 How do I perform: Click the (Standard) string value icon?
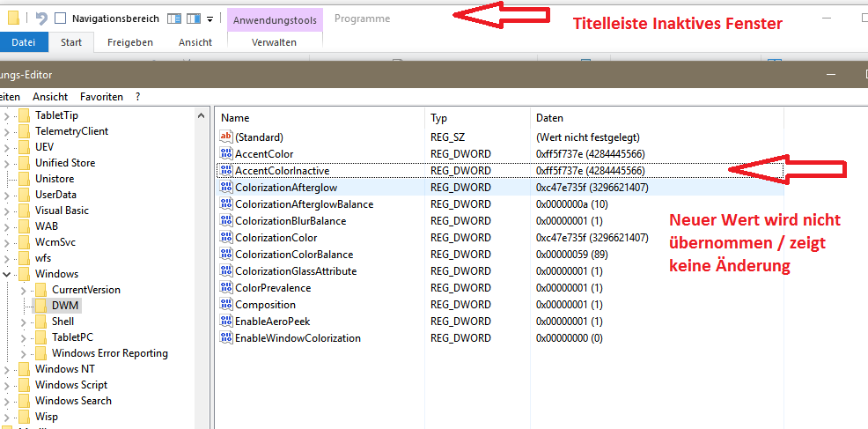[x=226, y=137]
